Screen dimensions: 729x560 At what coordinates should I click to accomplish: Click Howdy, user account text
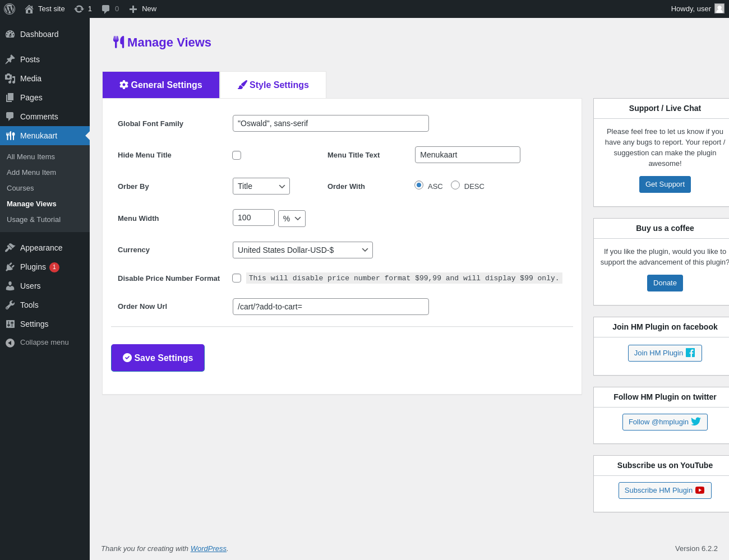tap(691, 9)
